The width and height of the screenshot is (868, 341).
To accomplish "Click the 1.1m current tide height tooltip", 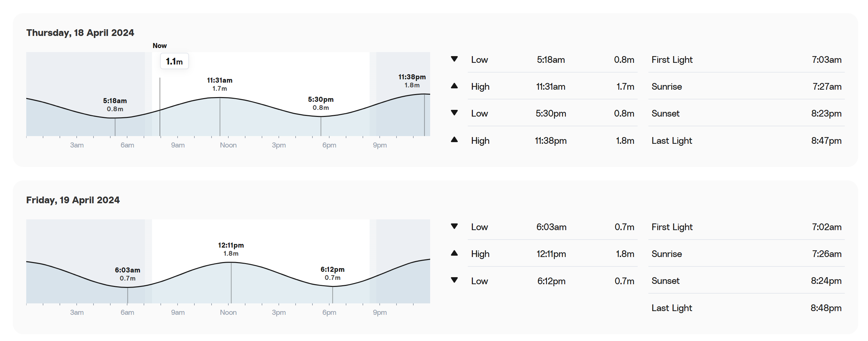I will [174, 61].
